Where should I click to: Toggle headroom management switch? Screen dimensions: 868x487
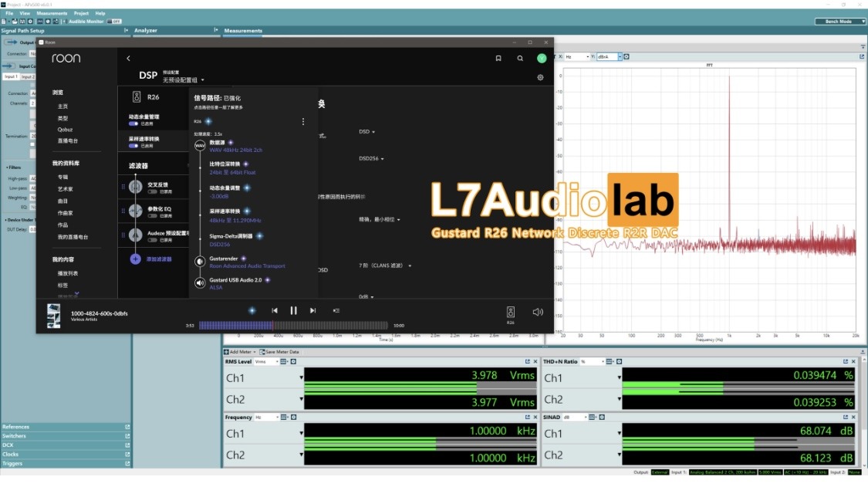point(133,123)
